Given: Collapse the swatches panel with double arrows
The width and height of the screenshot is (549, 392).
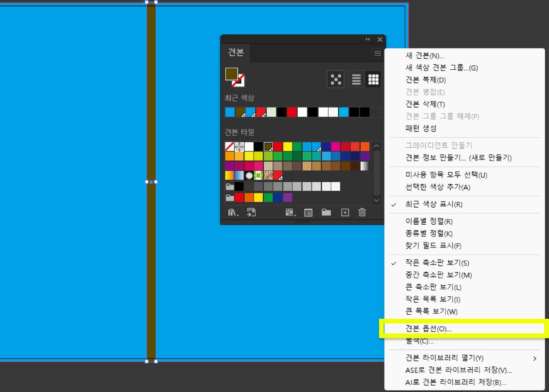Looking at the screenshot, I should 368,39.
